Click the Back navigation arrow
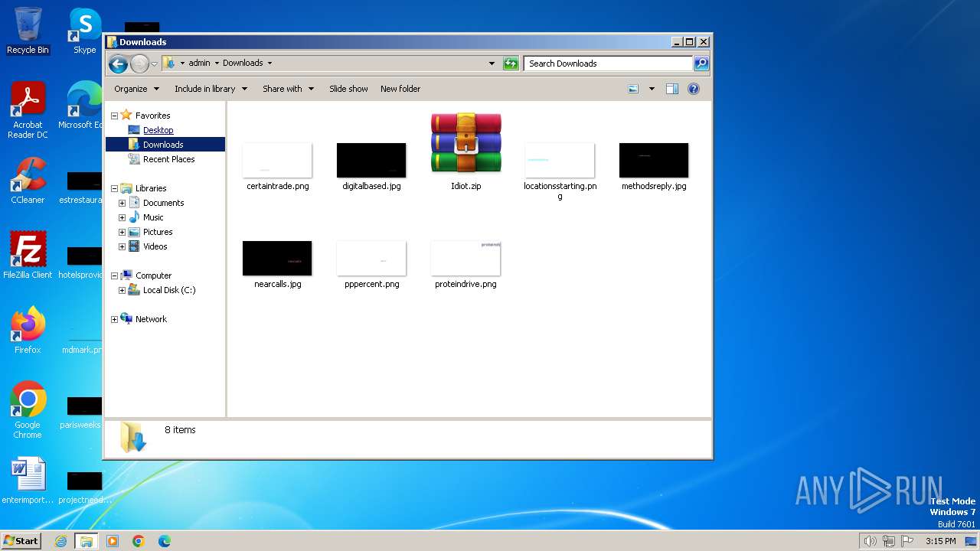Viewport: 980px width, 551px height. tap(118, 64)
